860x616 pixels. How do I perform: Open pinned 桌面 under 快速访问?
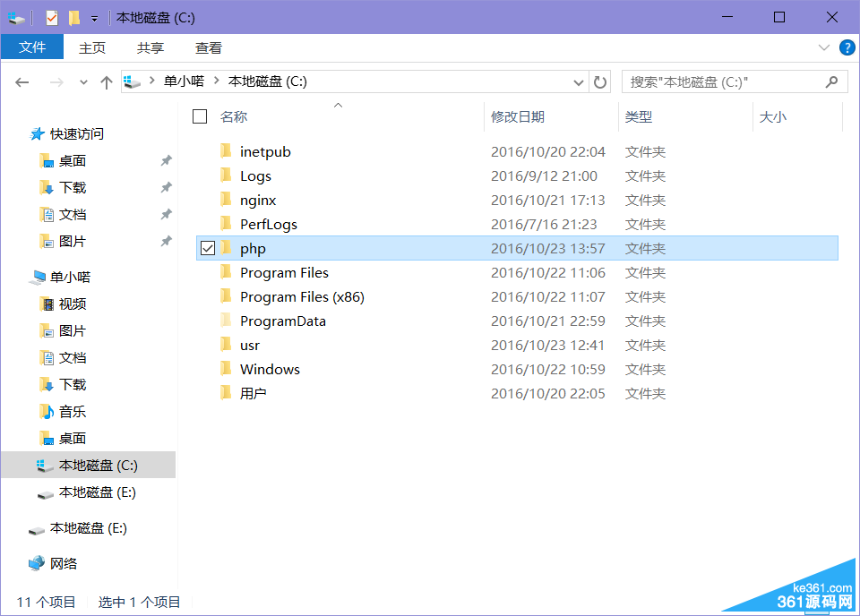(73, 160)
